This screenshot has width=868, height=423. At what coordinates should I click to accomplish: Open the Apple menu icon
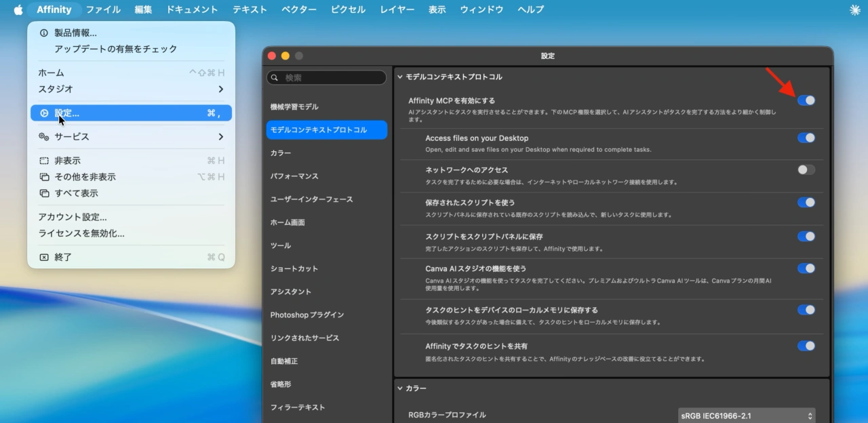18,9
